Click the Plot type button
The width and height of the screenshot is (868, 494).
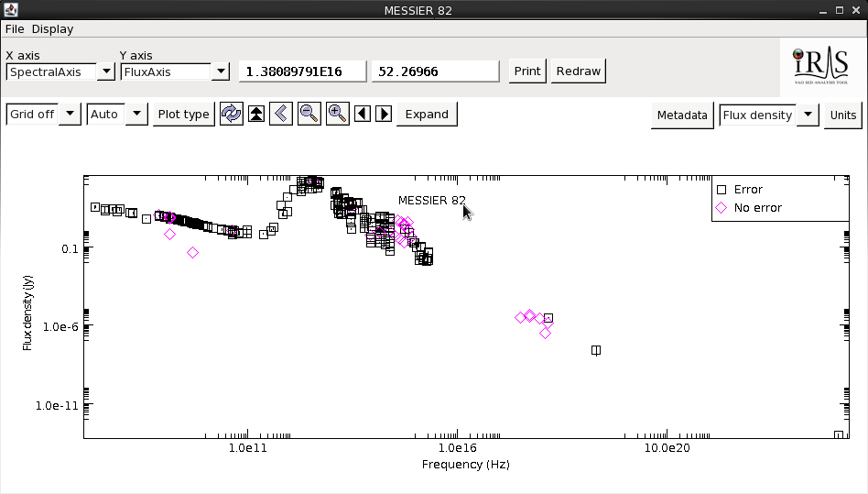[x=183, y=115]
